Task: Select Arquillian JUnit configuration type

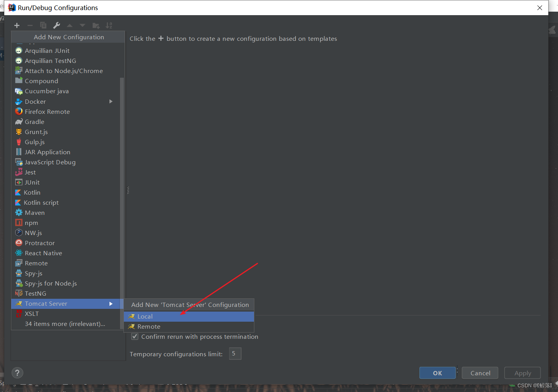Action: point(66,51)
